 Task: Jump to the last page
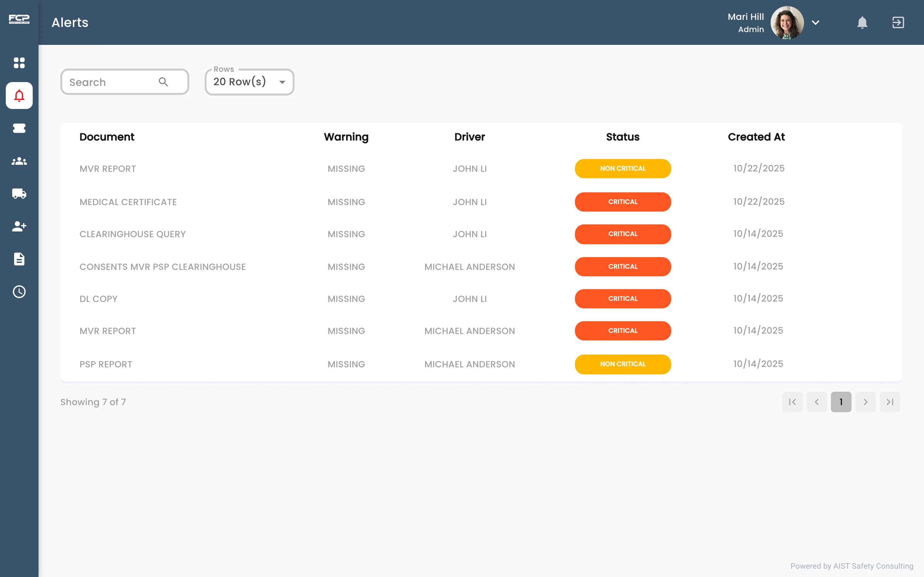point(890,402)
